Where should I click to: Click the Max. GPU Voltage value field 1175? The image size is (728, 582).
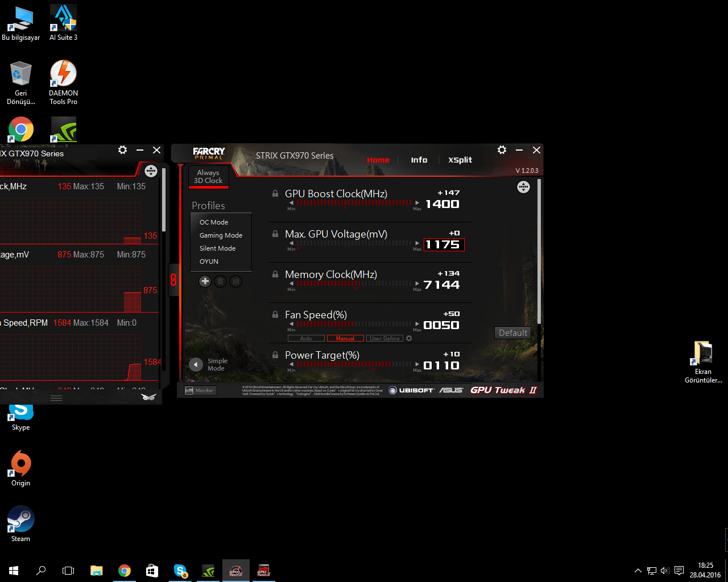(444, 244)
